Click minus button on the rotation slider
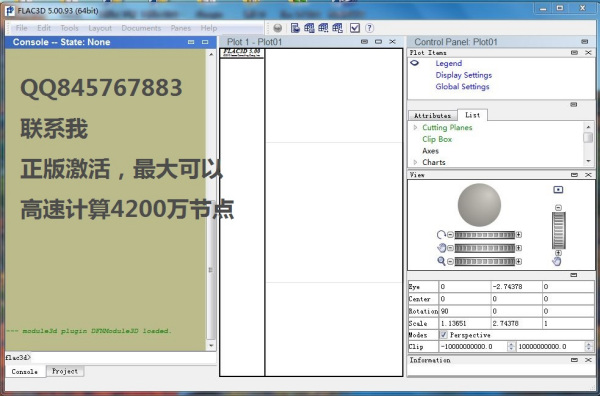The width and height of the screenshot is (600, 396). [x=450, y=235]
